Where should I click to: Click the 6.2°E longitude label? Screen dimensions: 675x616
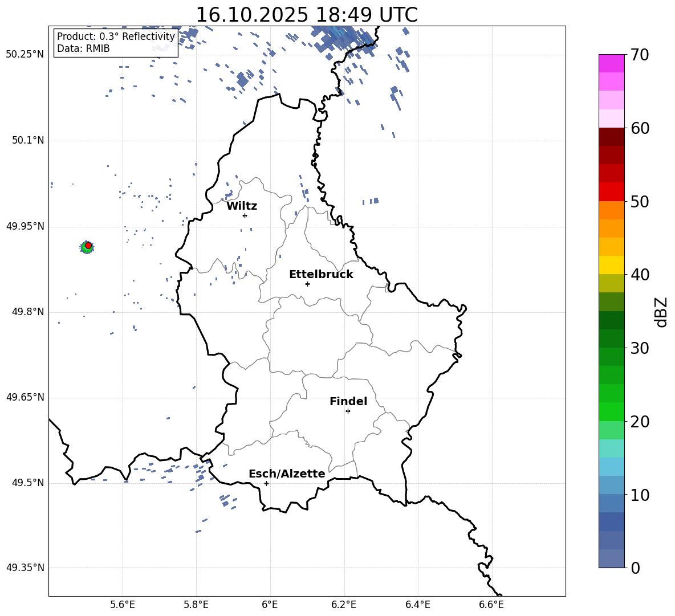click(x=344, y=605)
